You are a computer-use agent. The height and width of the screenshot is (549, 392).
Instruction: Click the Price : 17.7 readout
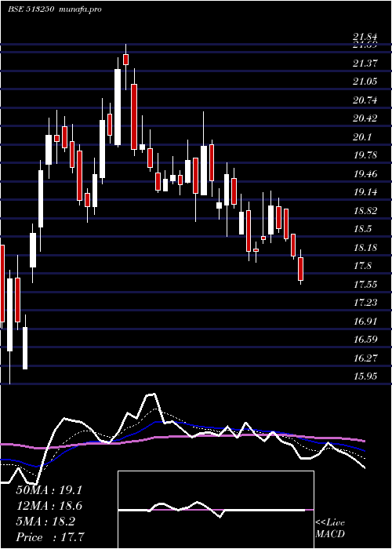[x=49, y=537]
